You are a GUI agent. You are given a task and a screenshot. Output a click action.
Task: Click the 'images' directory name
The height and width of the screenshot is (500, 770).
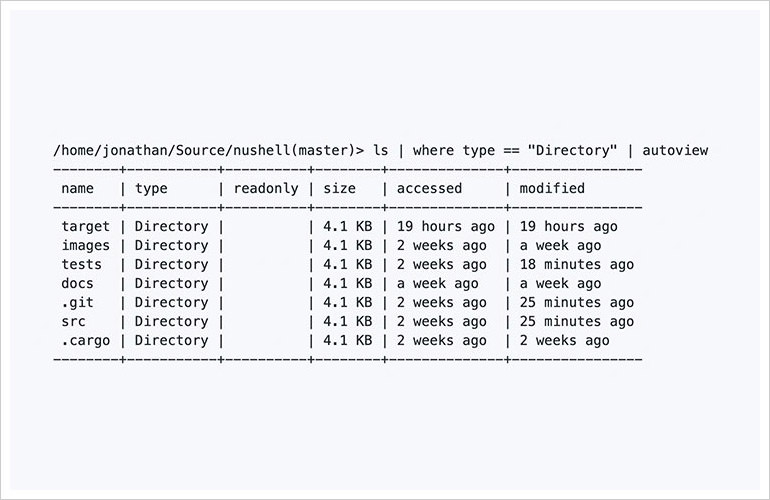click(x=85, y=246)
